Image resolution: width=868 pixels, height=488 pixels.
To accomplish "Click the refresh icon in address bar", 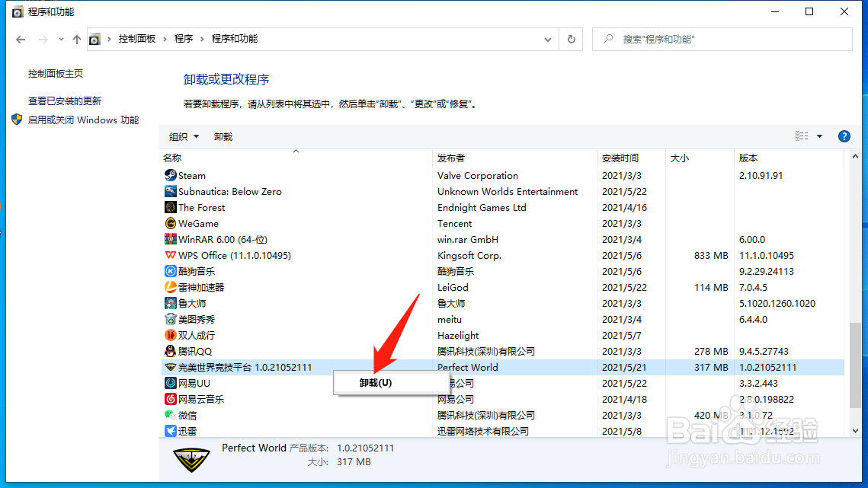I will click(x=570, y=39).
